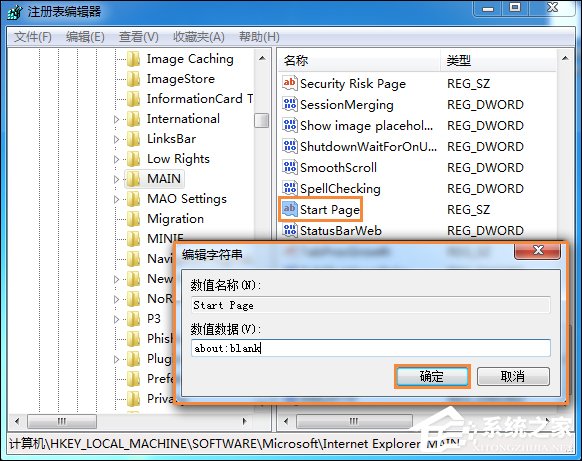Sort by the 类型 column header
Screen dimensions: 582x461
pyautogui.click(x=498, y=61)
